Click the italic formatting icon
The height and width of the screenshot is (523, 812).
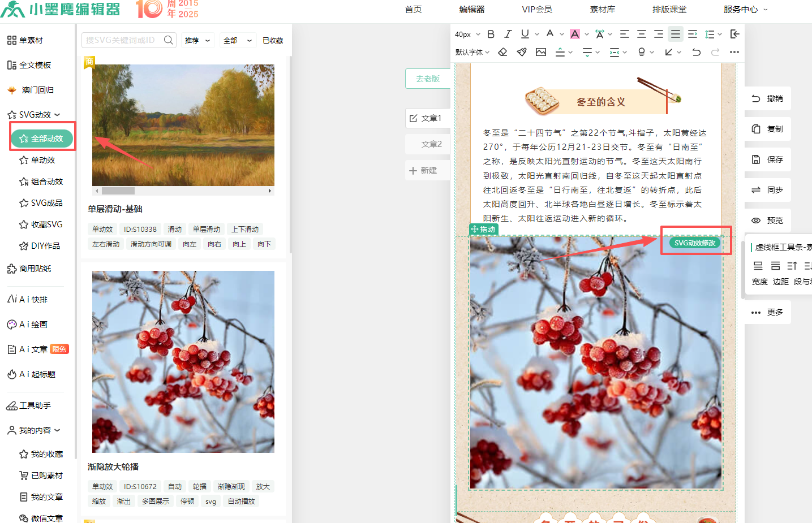pyautogui.click(x=508, y=34)
